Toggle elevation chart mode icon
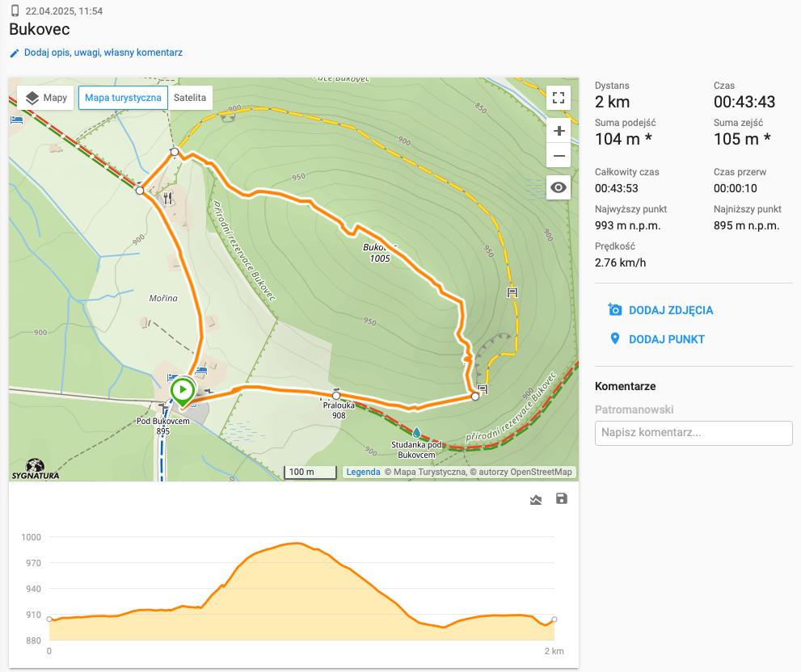The width and height of the screenshot is (801, 672). tap(535, 500)
